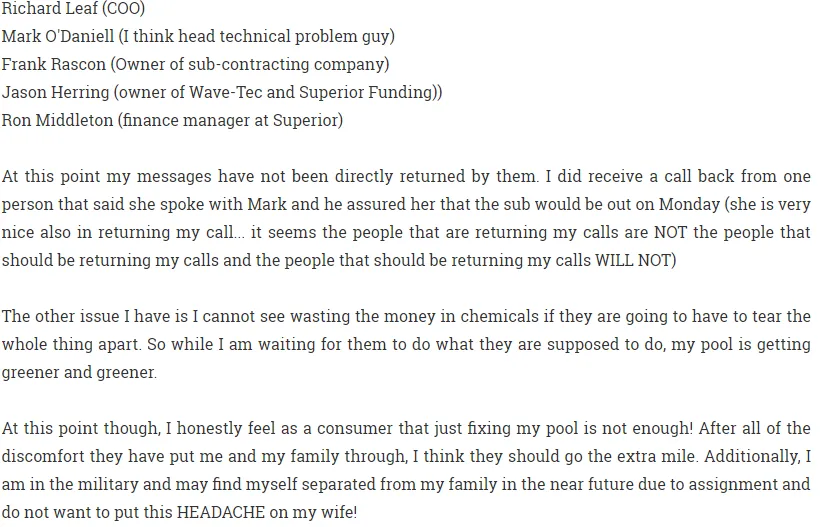Screen dimensions: 825x527
Task: Click the Mark O'Daniell line
Action: 198,36
